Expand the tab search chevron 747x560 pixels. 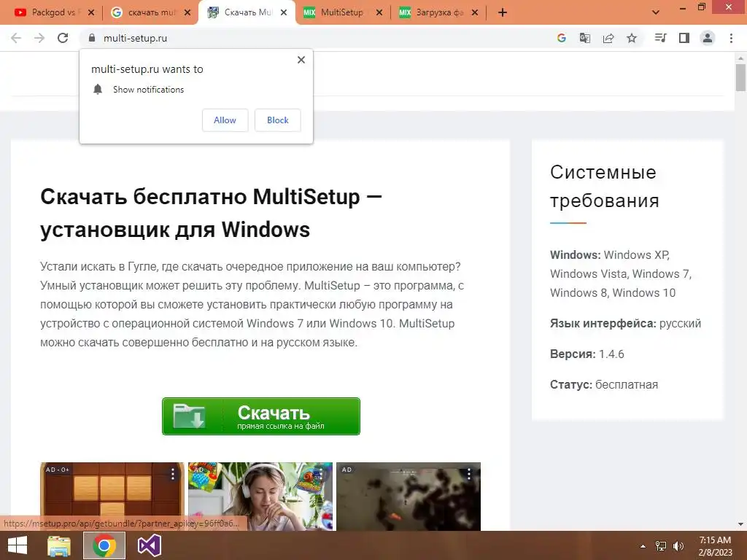click(656, 12)
